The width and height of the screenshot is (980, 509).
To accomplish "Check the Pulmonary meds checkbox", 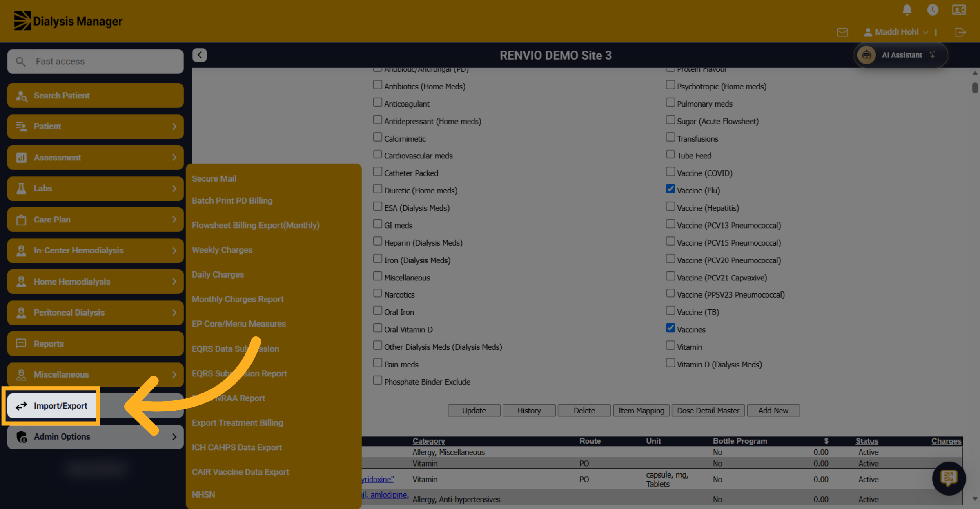I will tap(670, 102).
